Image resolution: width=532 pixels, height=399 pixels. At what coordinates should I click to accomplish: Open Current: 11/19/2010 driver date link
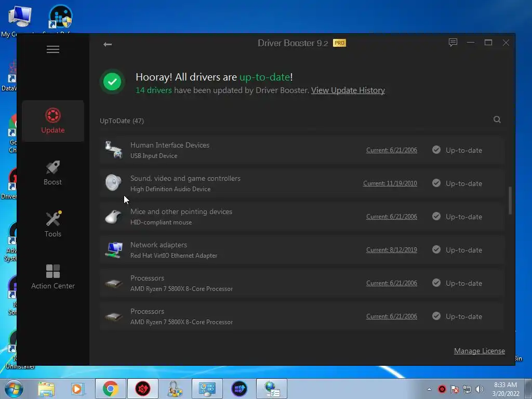pyautogui.click(x=390, y=183)
